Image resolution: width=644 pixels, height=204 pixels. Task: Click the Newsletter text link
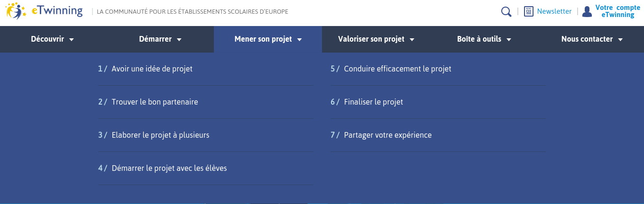(x=554, y=11)
